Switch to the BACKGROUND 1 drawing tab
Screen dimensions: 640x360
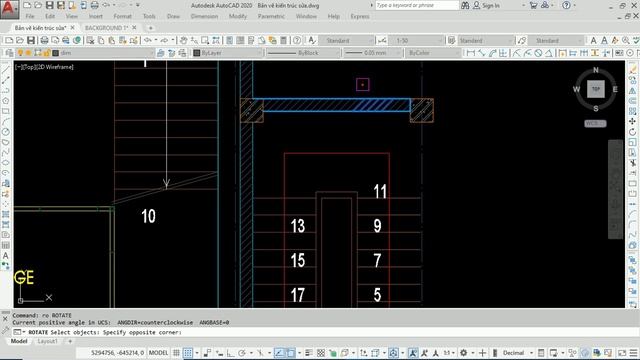click(106, 28)
